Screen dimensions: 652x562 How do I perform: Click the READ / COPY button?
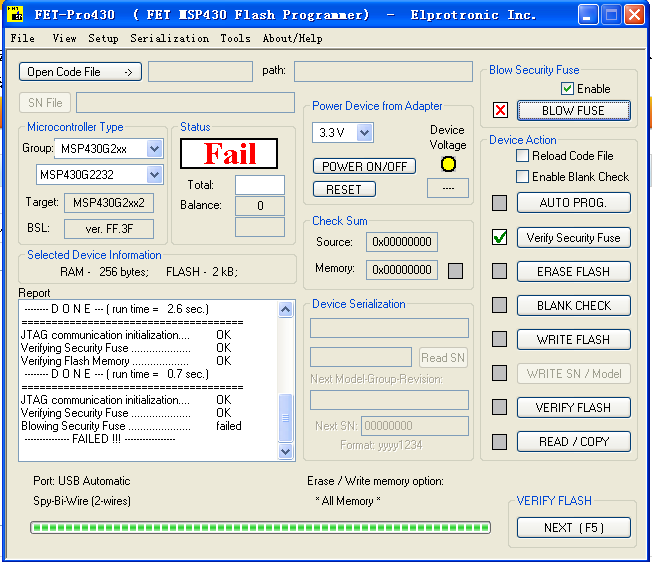(573, 442)
